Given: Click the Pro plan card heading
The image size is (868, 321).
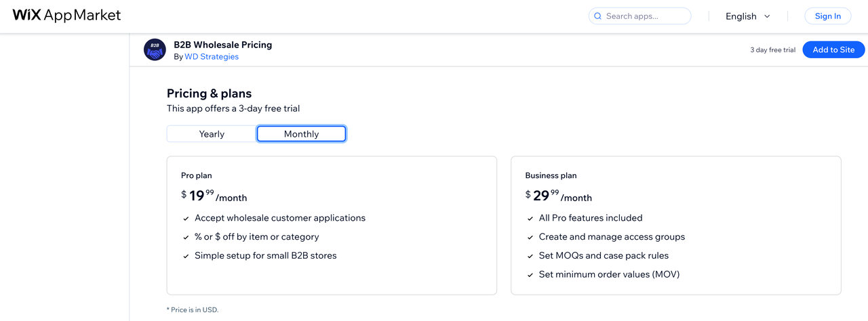Looking at the screenshot, I should [197, 175].
